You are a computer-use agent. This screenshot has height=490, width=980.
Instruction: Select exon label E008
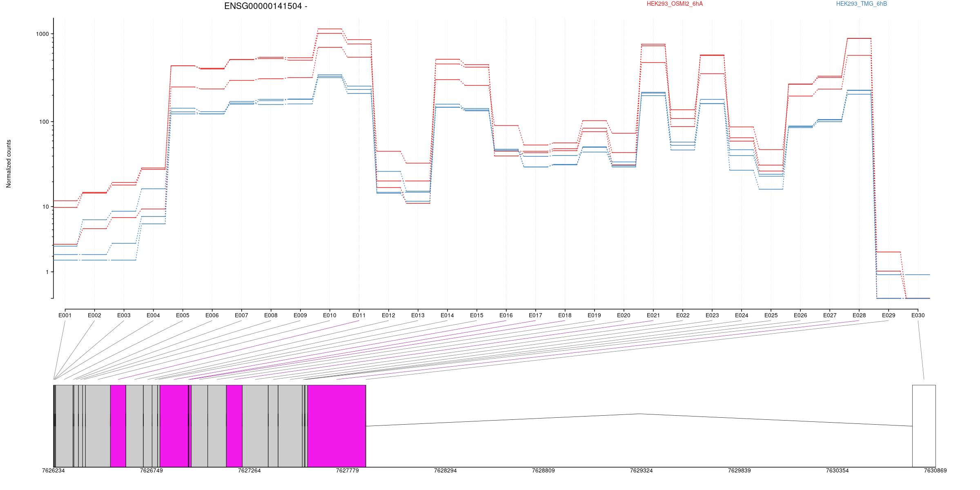[271, 315]
